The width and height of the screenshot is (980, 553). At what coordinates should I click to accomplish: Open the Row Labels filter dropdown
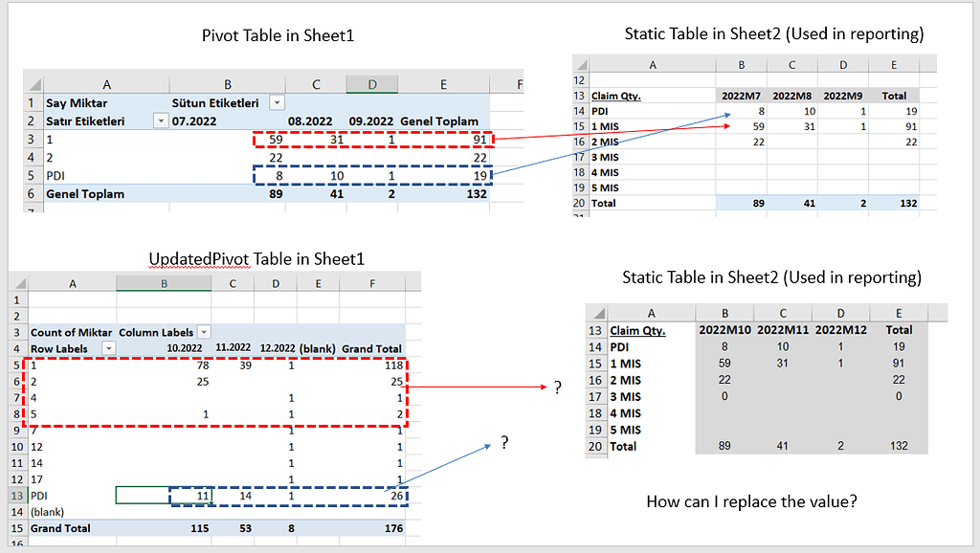pos(109,348)
